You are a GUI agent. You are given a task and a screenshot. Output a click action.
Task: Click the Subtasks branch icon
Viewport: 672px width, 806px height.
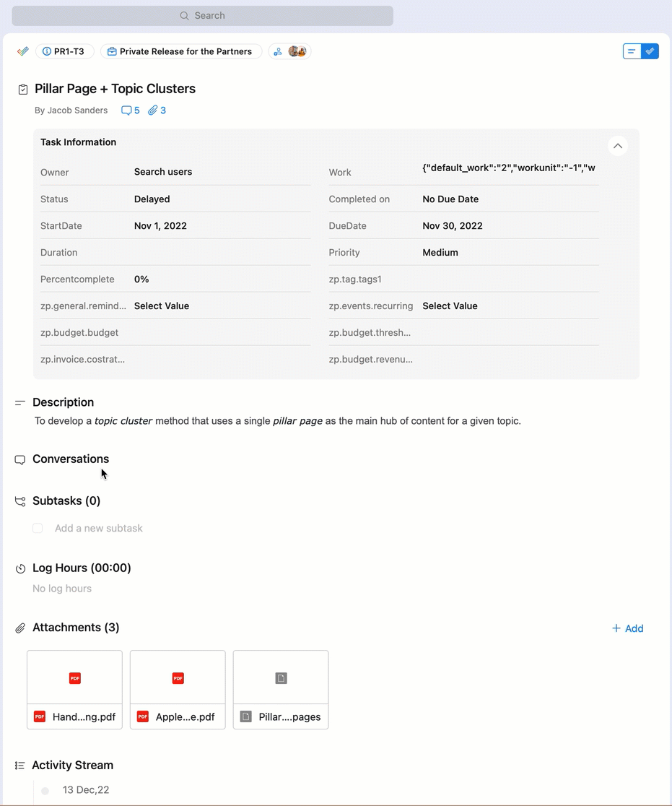20,501
